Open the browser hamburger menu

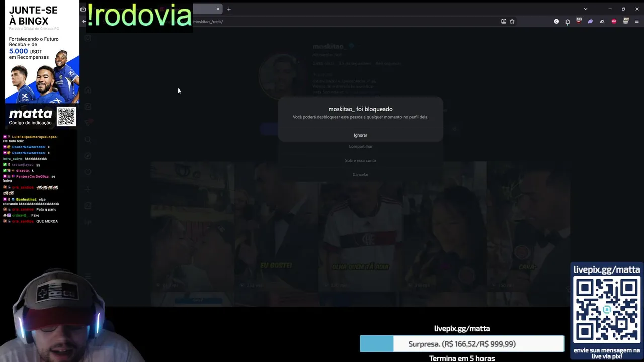[637, 21]
